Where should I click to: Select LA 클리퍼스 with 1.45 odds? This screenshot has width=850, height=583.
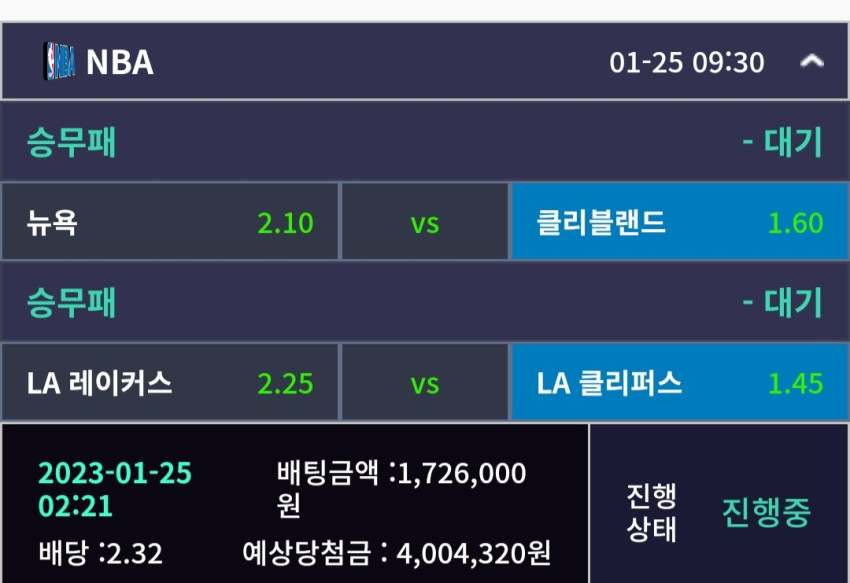point(680,382)
